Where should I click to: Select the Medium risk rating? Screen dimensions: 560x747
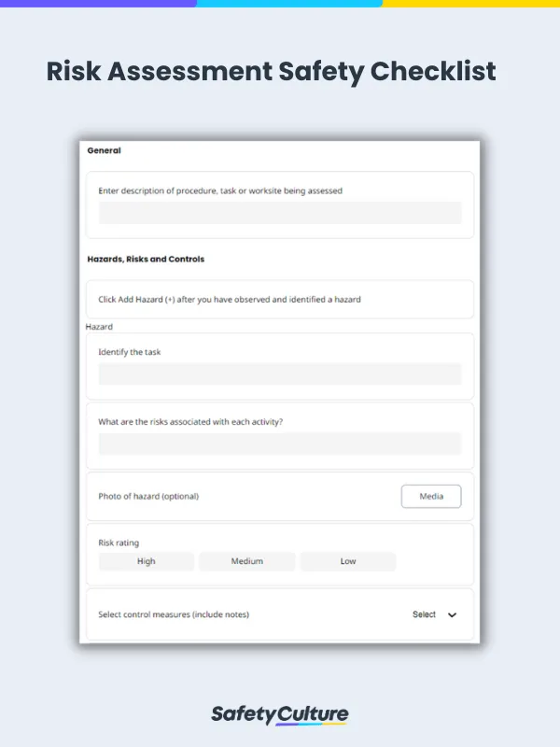246,561
